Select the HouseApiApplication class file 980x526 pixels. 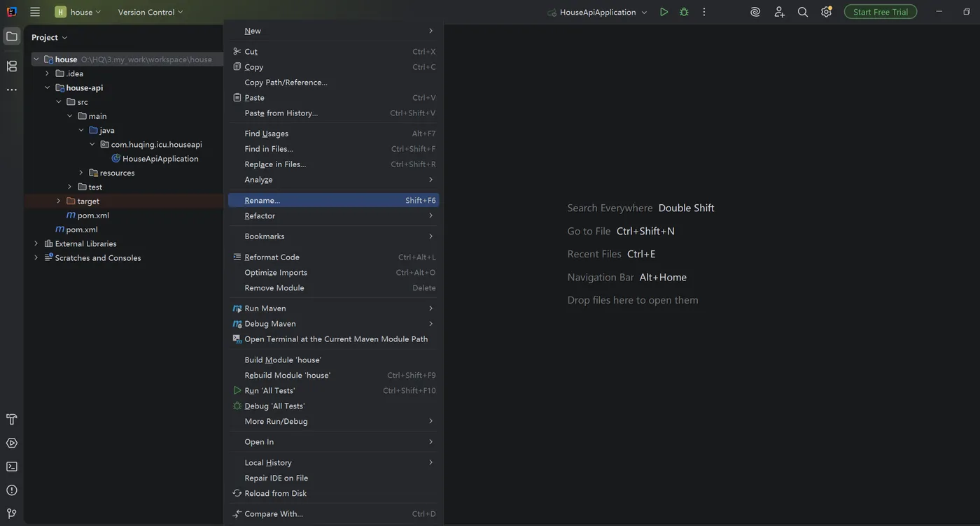click(155, 159)
